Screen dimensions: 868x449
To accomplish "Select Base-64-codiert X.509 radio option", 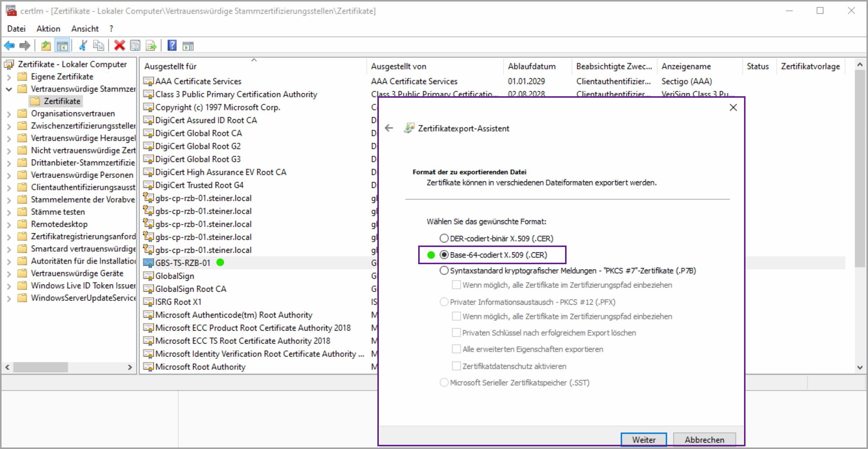I will click(444, 255).
